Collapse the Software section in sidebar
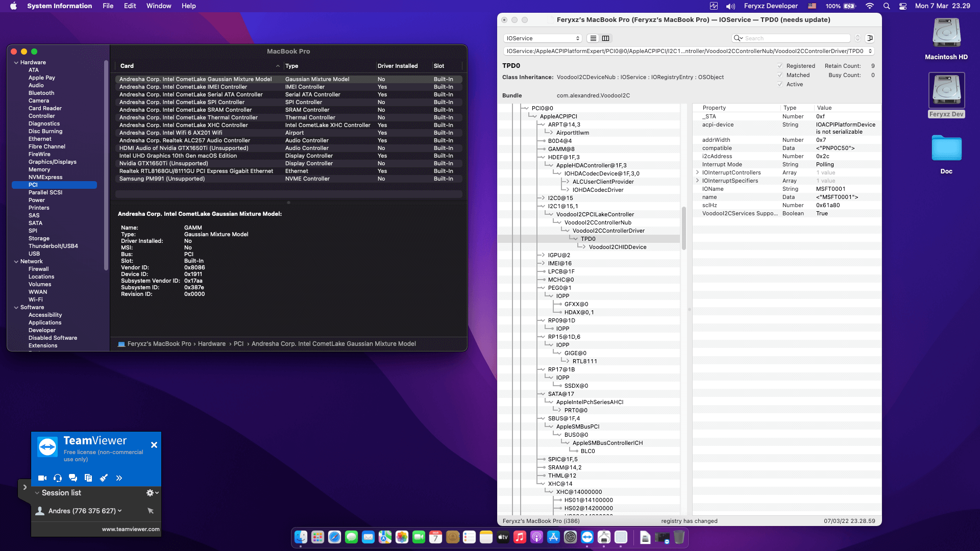The width and height of the screenshot is (980, 551). point(16,307)
